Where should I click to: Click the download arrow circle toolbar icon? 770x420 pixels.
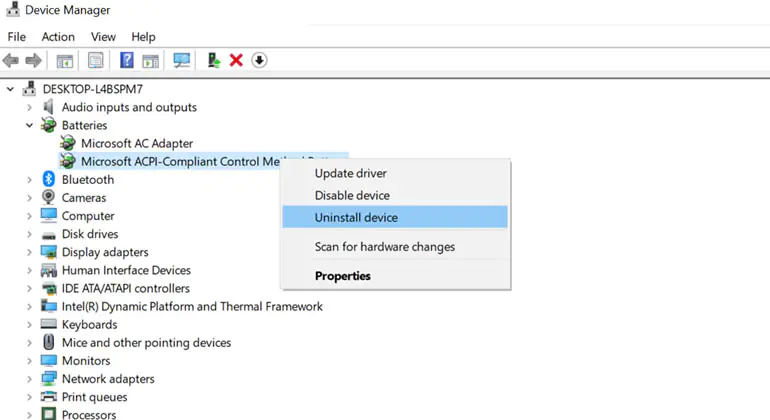[x=259, y=60]
